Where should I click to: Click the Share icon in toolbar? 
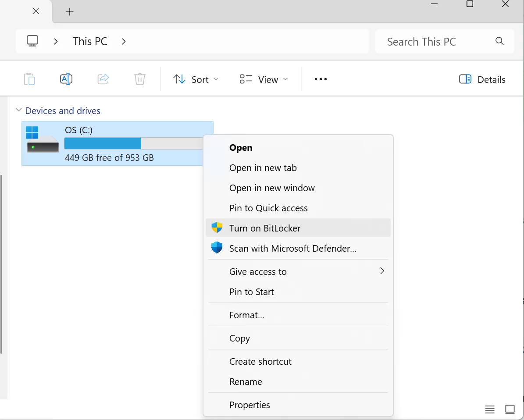click(103, 79)
